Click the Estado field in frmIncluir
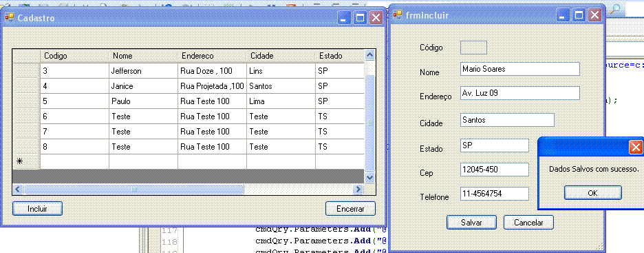This screenshot has width=644, height=253. coord(495,145)
